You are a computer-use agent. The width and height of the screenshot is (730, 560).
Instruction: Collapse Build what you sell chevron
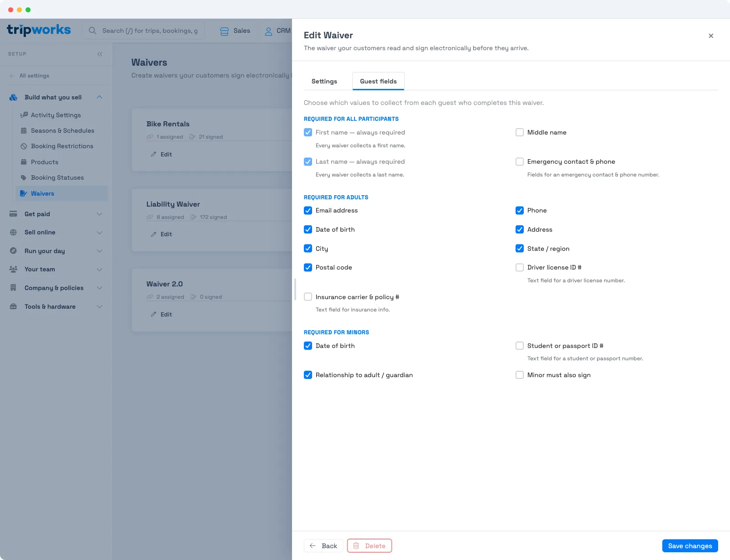tap(99, 97)
